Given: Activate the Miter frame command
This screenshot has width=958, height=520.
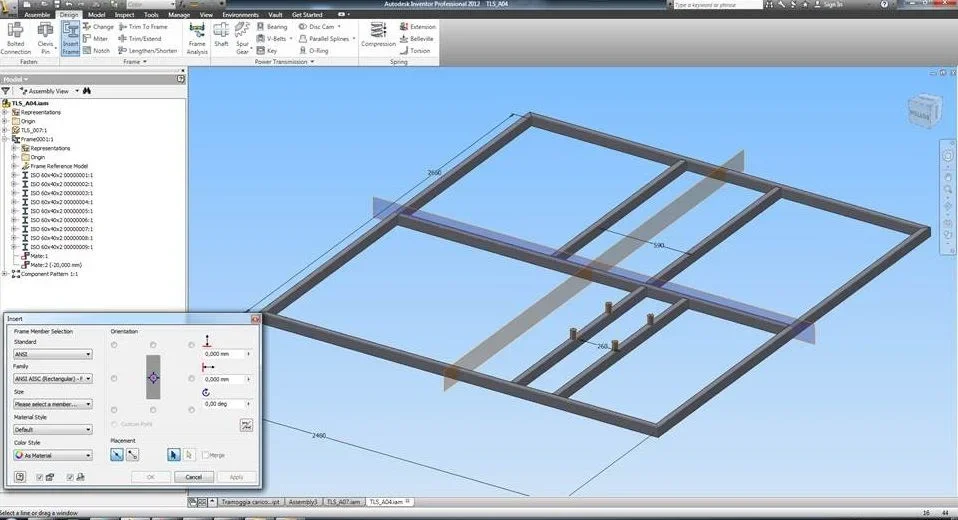Looking at the screenshot, I should point(95,38).
